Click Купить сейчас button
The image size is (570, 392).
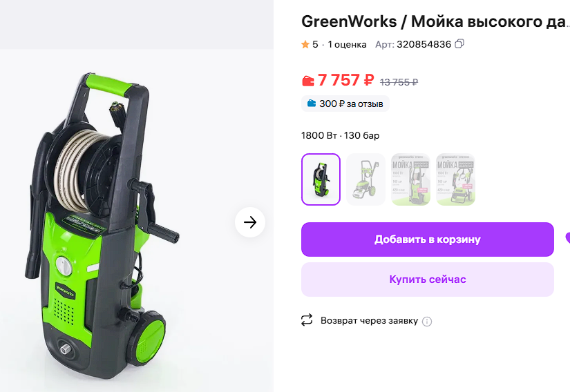tap(428, 280)
